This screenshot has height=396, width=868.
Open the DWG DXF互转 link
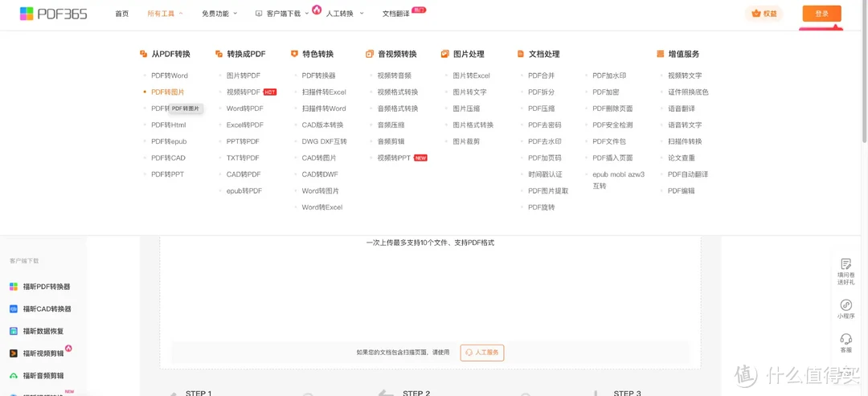click(325, 141)
